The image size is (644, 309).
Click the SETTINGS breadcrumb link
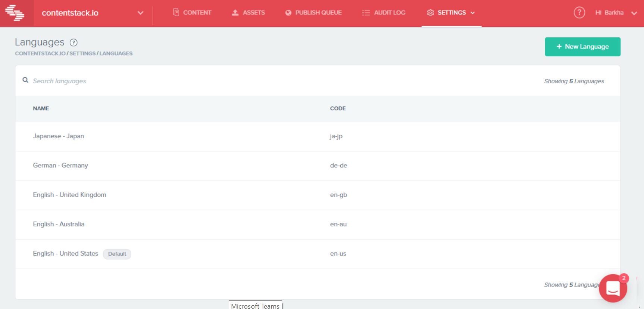pyautogui.click(x=82, y=53)
